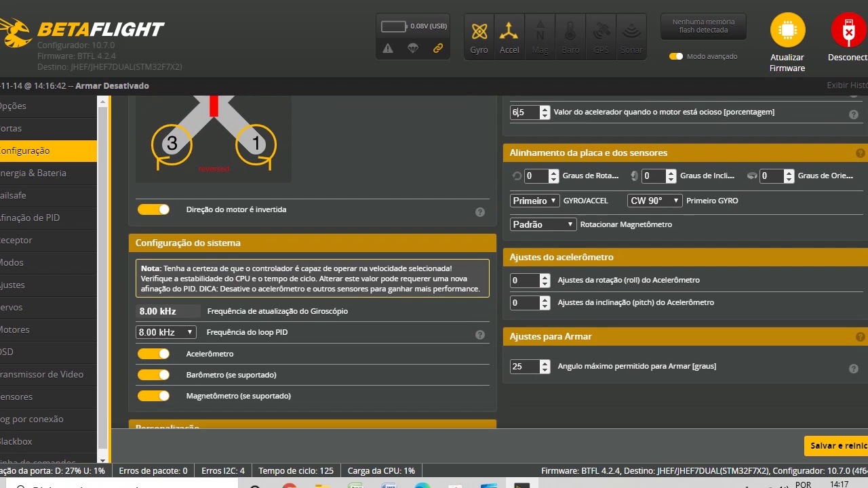Click Salvar e reiniciar button
The height and width of the screenshot is (488, 868).
pyautogui.click(x=836, y=446)
